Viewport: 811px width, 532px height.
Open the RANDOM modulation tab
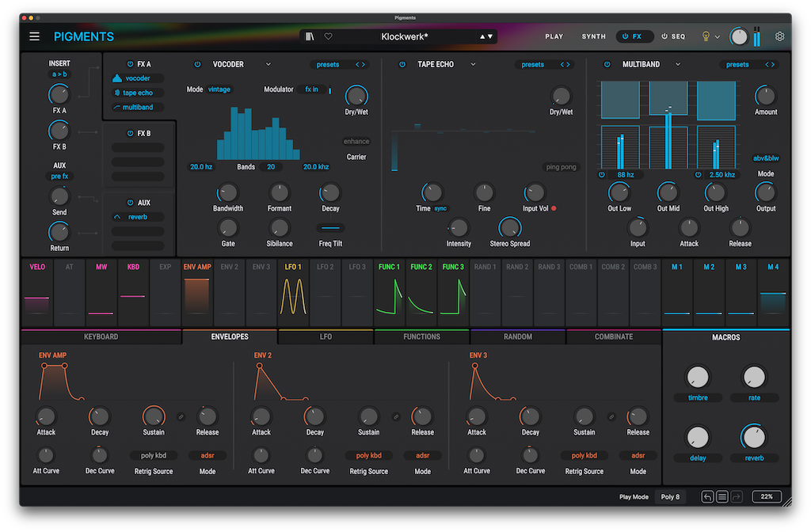[x=518, y=336]
